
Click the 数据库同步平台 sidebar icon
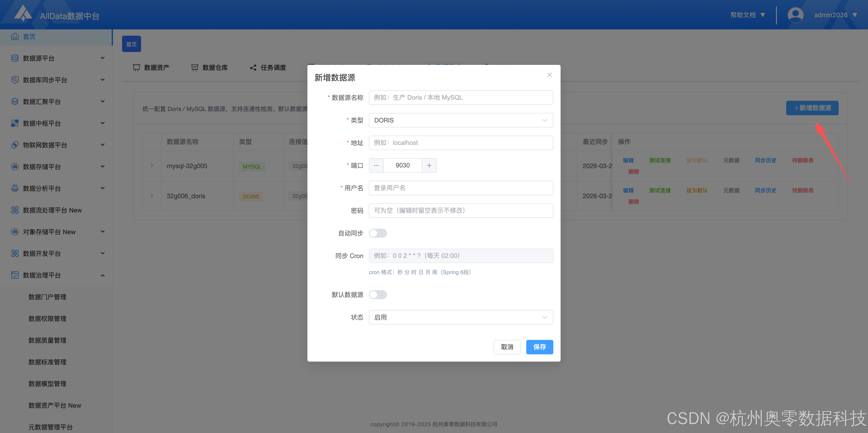click(15, 80)
